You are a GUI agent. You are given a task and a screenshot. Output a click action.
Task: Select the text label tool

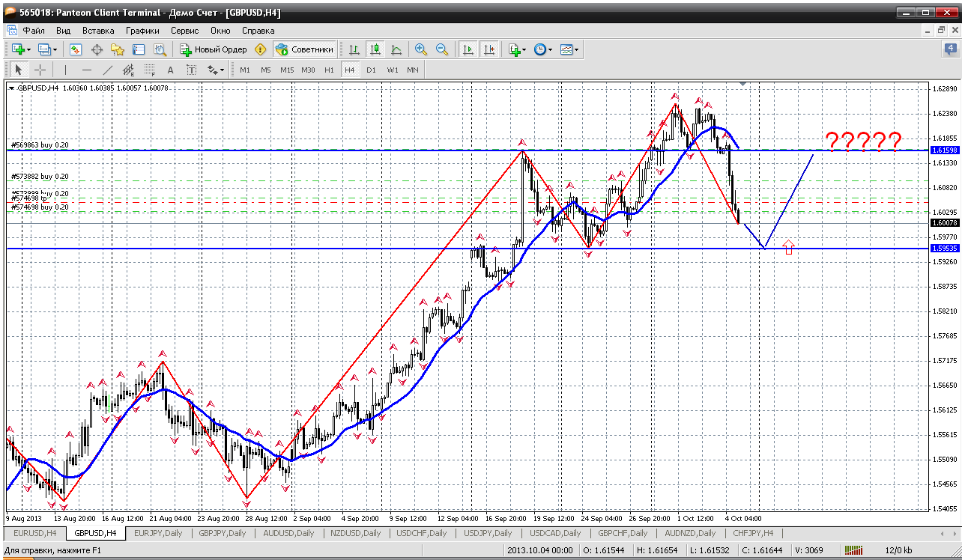[170, 70]
